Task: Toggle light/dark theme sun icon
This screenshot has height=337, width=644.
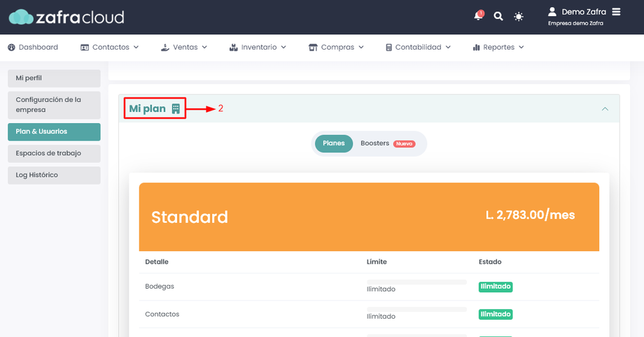Action: tap(519, 16)
